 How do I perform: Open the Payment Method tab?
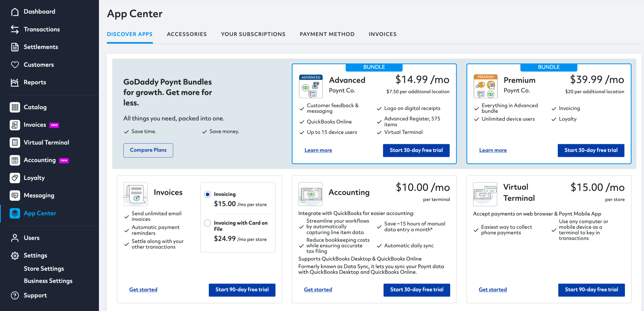click(x=327, y=34)
